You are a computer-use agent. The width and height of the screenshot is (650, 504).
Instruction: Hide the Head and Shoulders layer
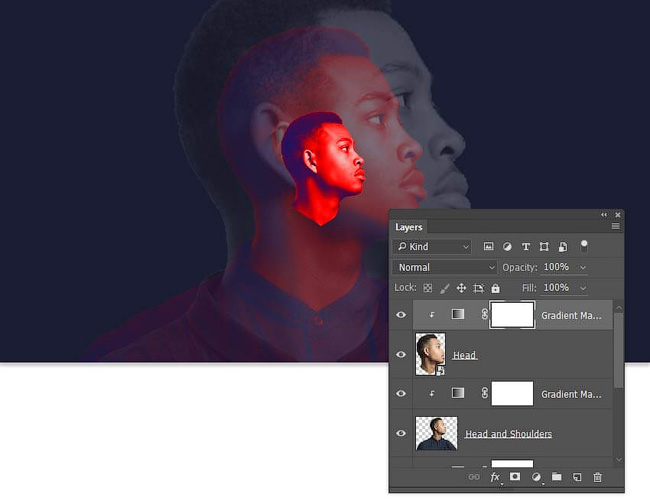tap(401, 433)
